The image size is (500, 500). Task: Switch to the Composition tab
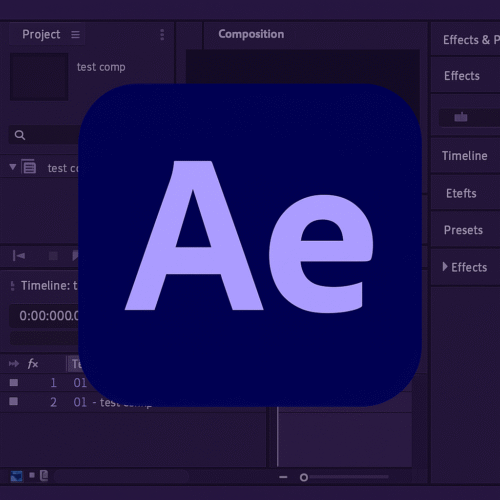pos(251,34)
